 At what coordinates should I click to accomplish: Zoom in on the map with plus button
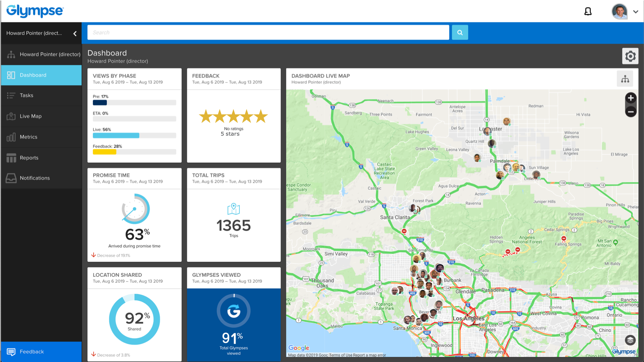[x=631, y=98]
